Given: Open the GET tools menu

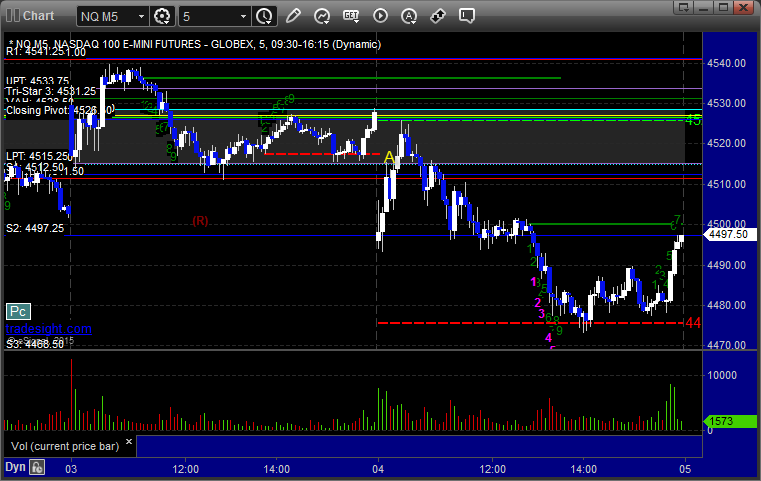Looking at the screenshot, I should (x=351, y=17).
